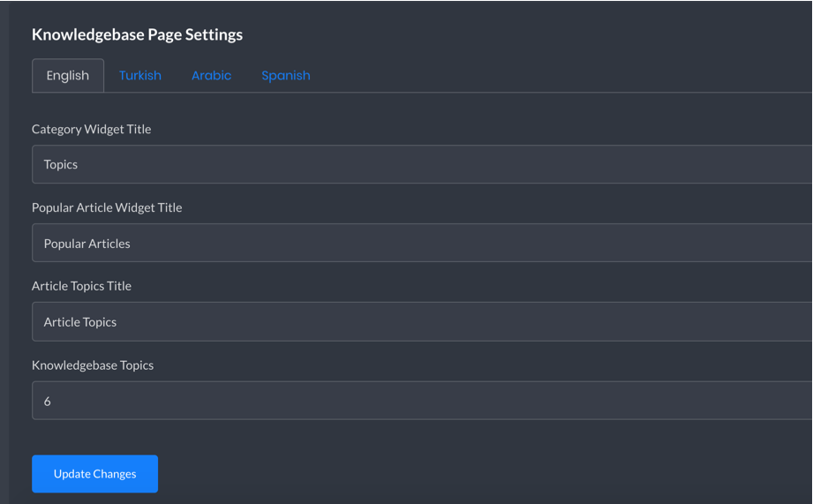Focus the Category Widget Title input field
813x504 pixels.
422,164
